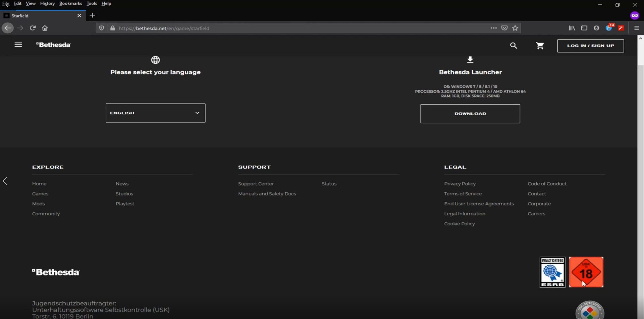Click the footer Bethesda logo
The width and height of the screenshot is (644, 319).
pos(56,272)
